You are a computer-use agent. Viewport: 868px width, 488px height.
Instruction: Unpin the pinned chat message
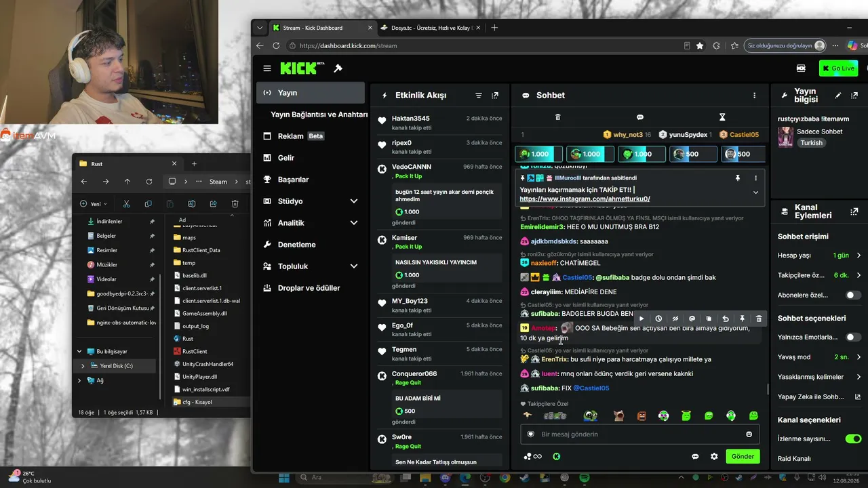tap(738, 178)
